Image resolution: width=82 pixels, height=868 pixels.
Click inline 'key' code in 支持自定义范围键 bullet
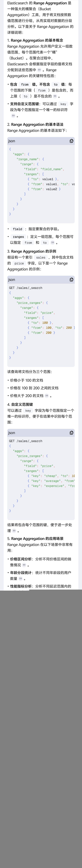coord(63,104)
